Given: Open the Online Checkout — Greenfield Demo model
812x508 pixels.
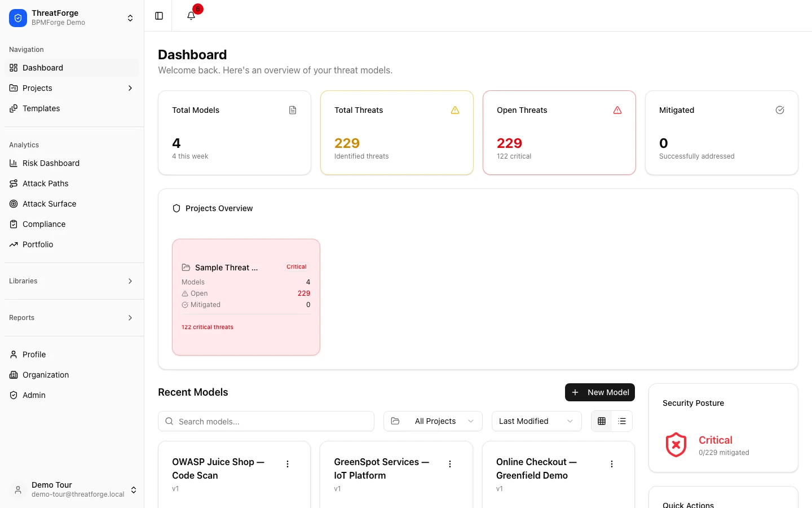Looking at the screenshot, I should (536, 468).
